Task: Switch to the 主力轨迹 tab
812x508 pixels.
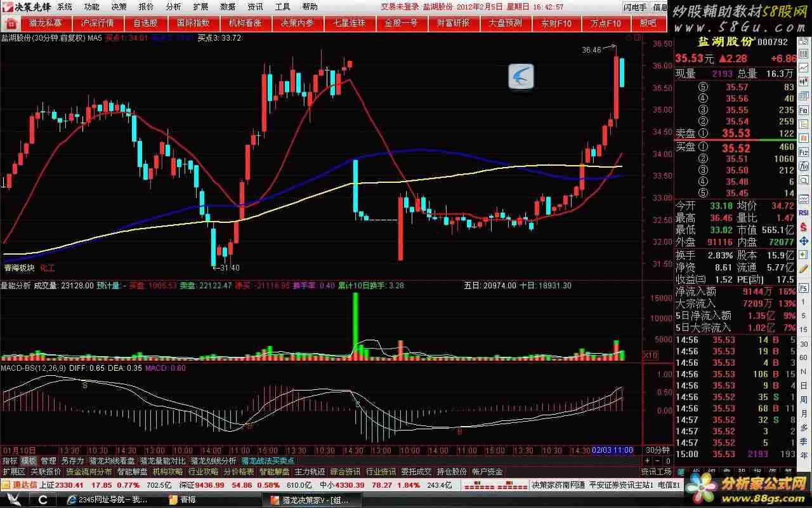Action: click(310, 471)
